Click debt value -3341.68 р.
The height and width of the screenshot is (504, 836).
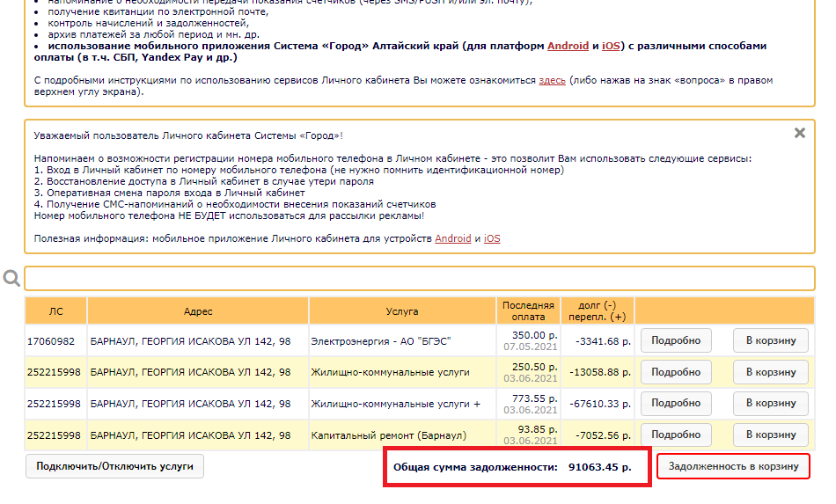tap(603, 341)
